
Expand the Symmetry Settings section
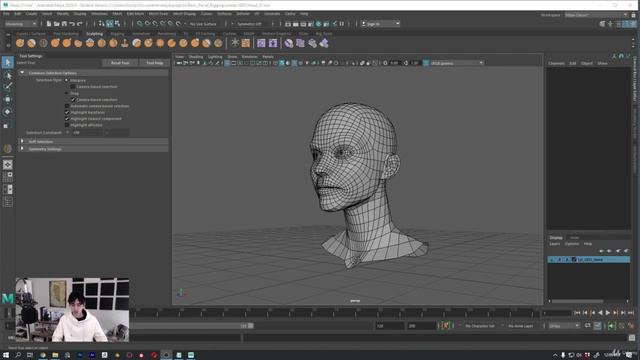click(22, 149)
